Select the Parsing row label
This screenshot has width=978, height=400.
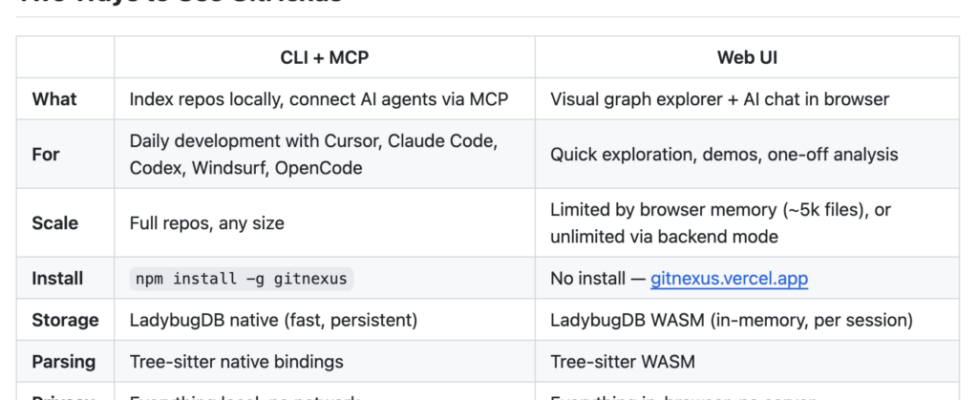(65, 361)
